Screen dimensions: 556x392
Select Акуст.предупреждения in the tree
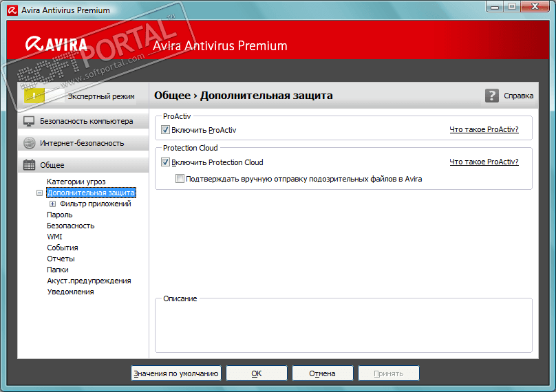(x=89, y=281)
